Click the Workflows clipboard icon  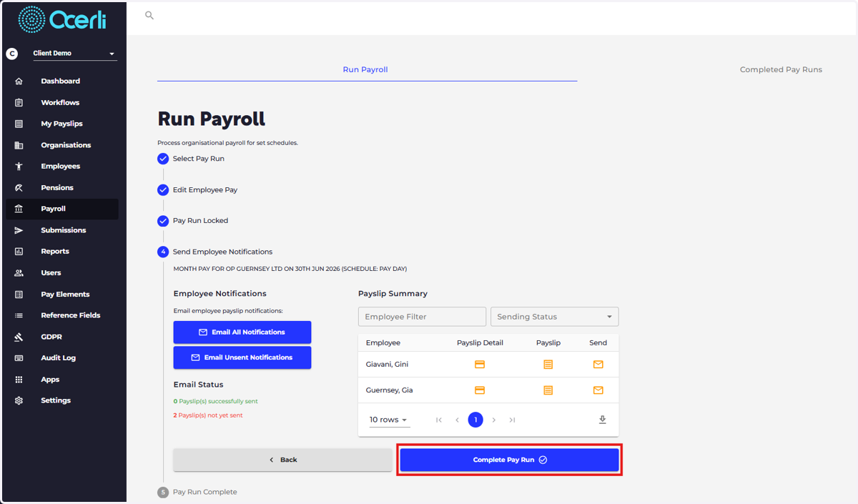(x=19, y=102)
